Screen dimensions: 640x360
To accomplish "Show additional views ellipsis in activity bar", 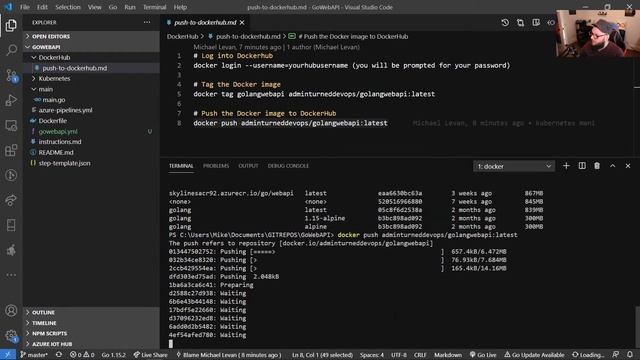I will pyautogui.click(x=11, y=275).
